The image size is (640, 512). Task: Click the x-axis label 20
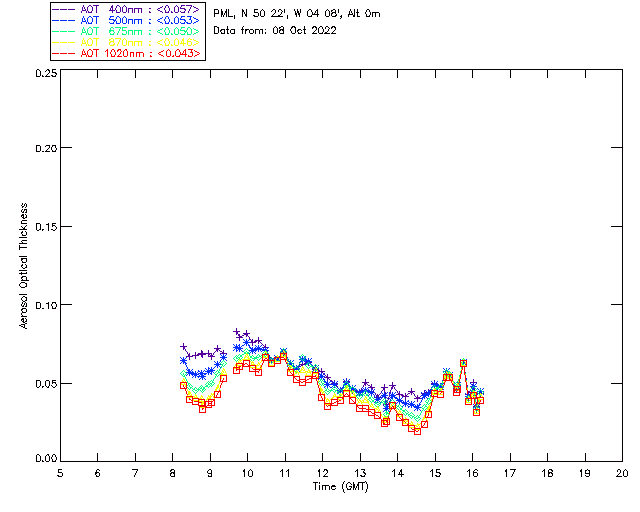click(622, 473)
